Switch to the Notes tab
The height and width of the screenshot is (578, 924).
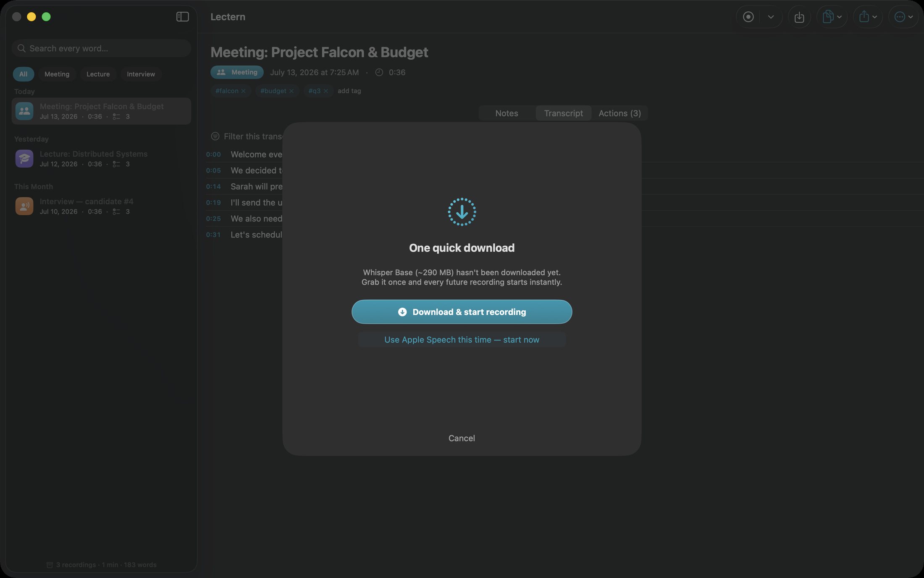click(507, 113)
